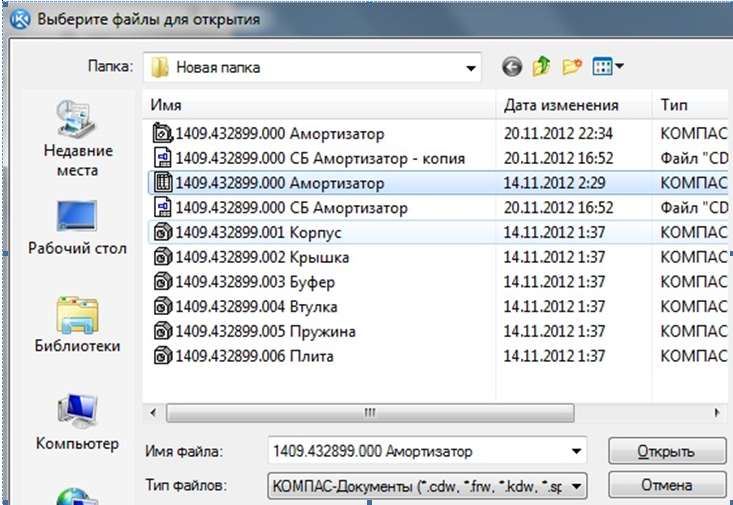Go back using the round back arrow
This screenshot has height=505, width=733.
512,67
